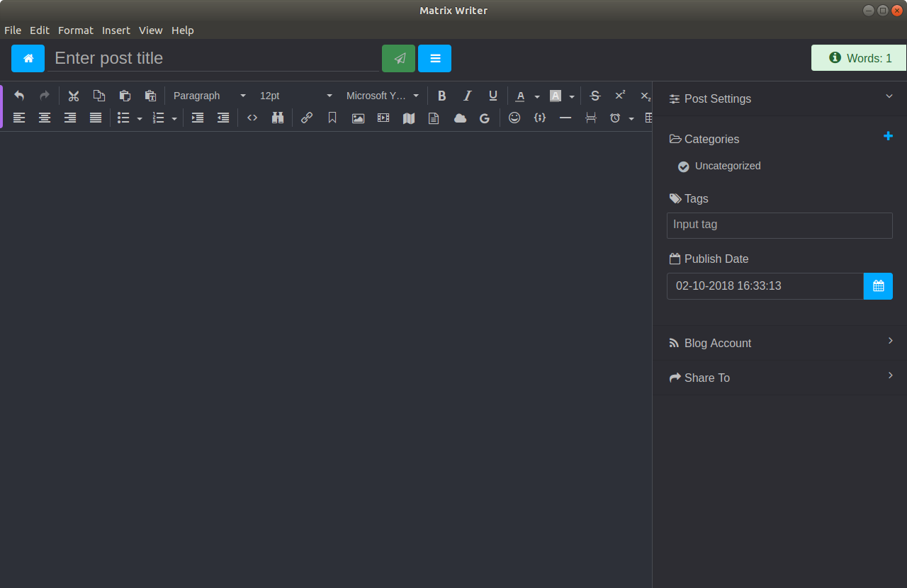The width and height of the screenshot is (907, 588).
Task: Open the emoticons smiley picker
Action: (x=514, y=118)
